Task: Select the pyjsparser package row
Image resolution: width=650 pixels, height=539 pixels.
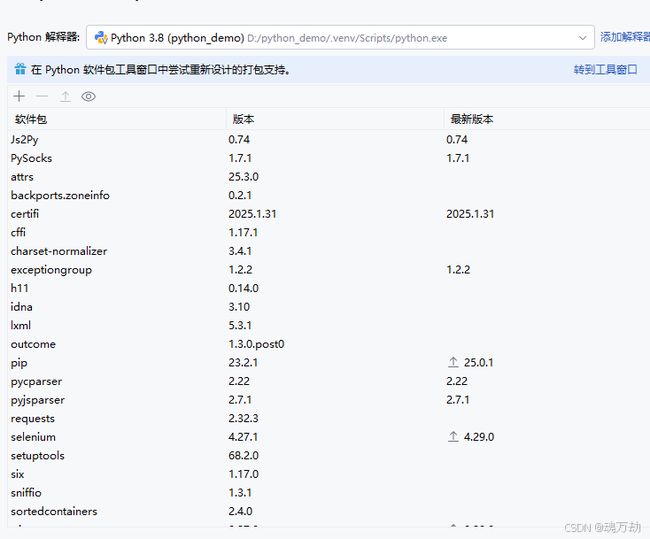Action: 328,400
